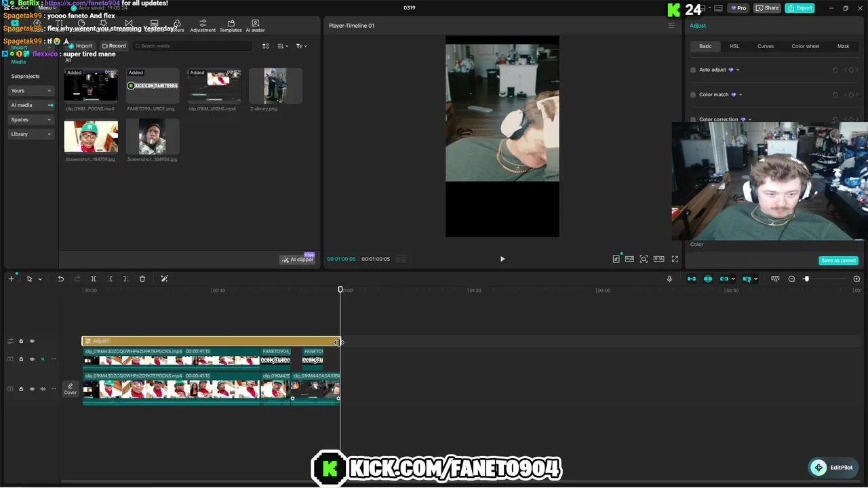Screen dimensions: 868x488
Task: Click the Save as preset button
Action: click(838, 260)
